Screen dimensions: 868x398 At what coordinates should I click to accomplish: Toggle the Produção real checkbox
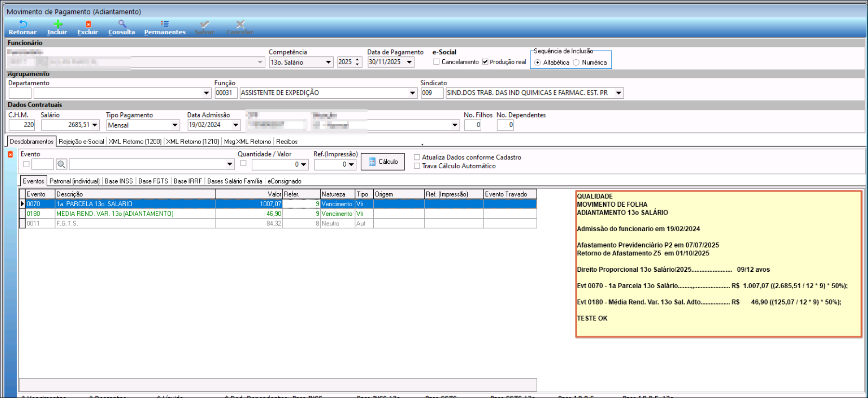[485, 62]
